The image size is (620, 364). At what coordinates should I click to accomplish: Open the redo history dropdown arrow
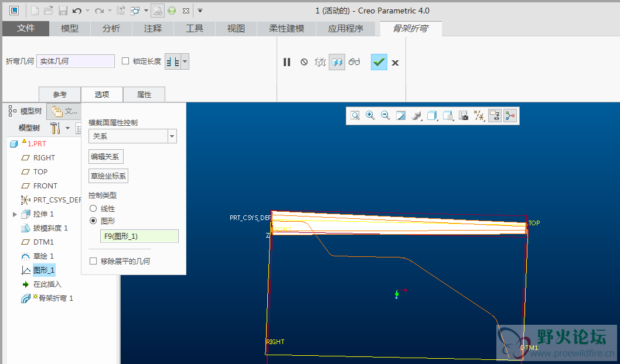[110, 11]
